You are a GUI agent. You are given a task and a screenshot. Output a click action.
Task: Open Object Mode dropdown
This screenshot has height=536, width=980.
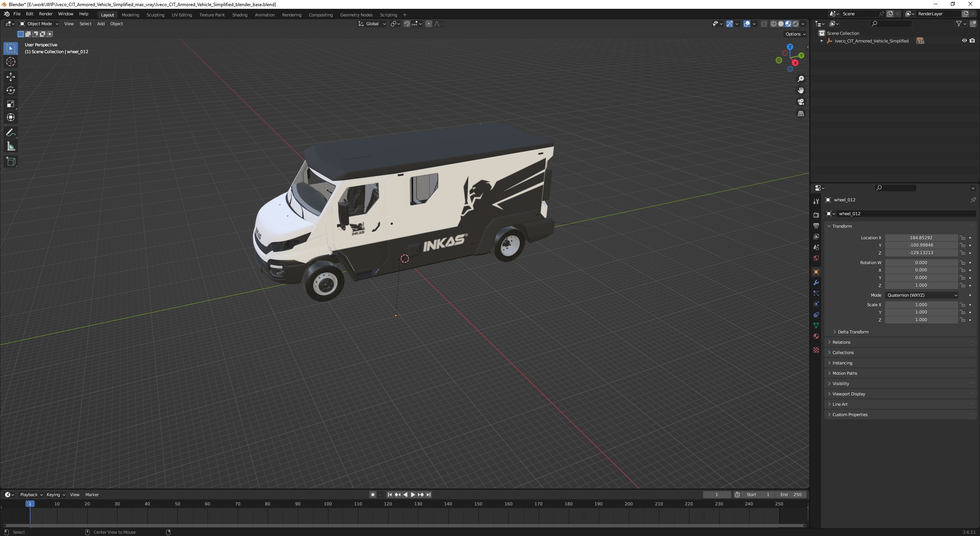tap(39, 24)
